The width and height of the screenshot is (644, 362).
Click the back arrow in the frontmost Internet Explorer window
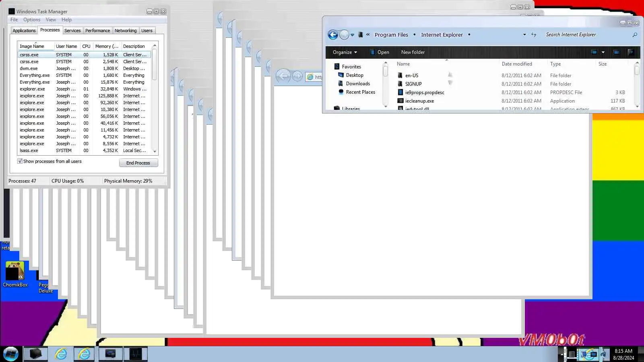[x=283, y=76]
